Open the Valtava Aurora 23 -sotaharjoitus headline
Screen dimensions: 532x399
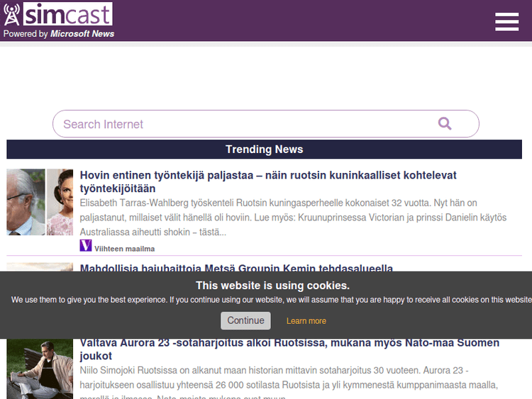pyautogui.click(x=289, y=349)
